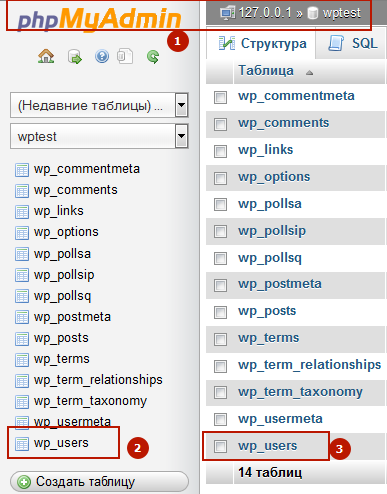
Task: Click table icon beside wp_options in sidebar
Action: [22, 233]
